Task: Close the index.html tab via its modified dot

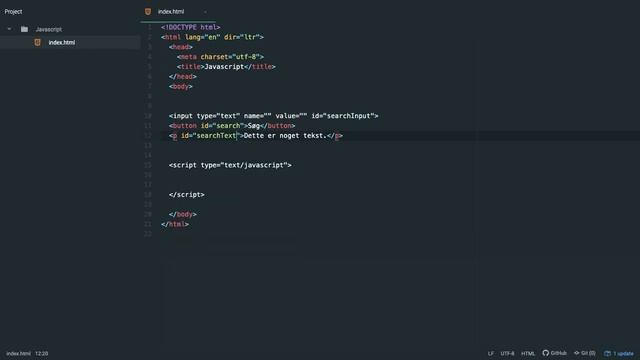Action: coord(205,12)
